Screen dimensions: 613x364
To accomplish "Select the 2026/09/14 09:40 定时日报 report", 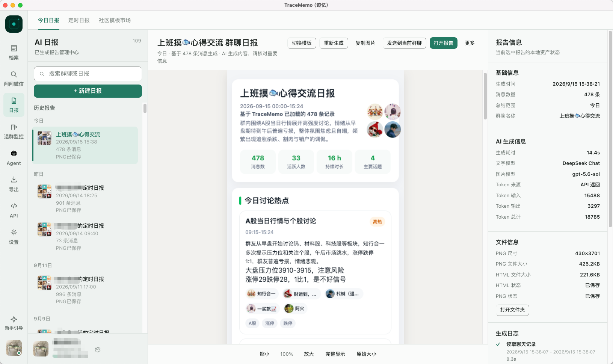I will [x=86, y=237].
